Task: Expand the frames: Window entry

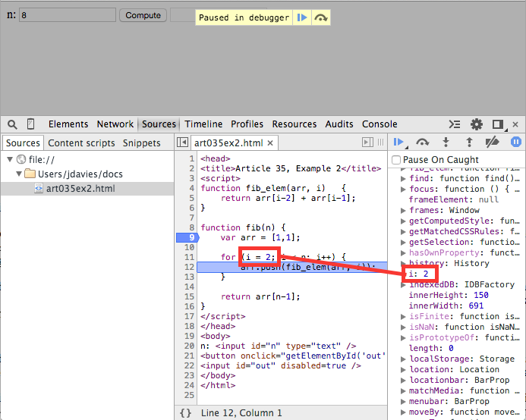Action: [x=404, y=211]
